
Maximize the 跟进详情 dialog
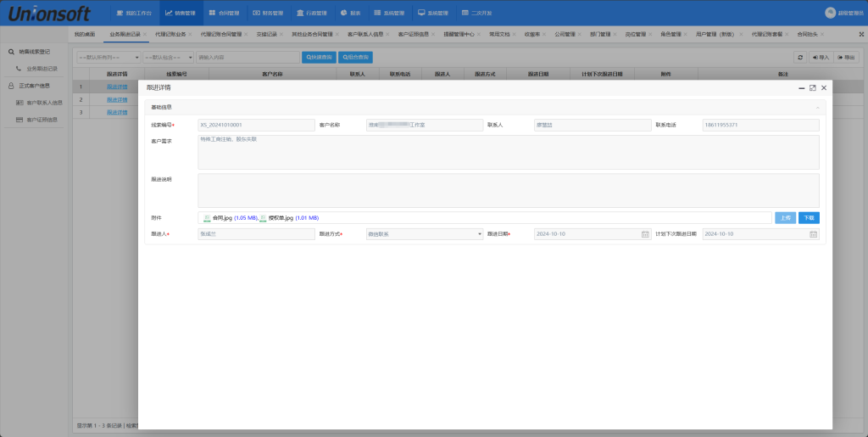(x=813, y=88)
